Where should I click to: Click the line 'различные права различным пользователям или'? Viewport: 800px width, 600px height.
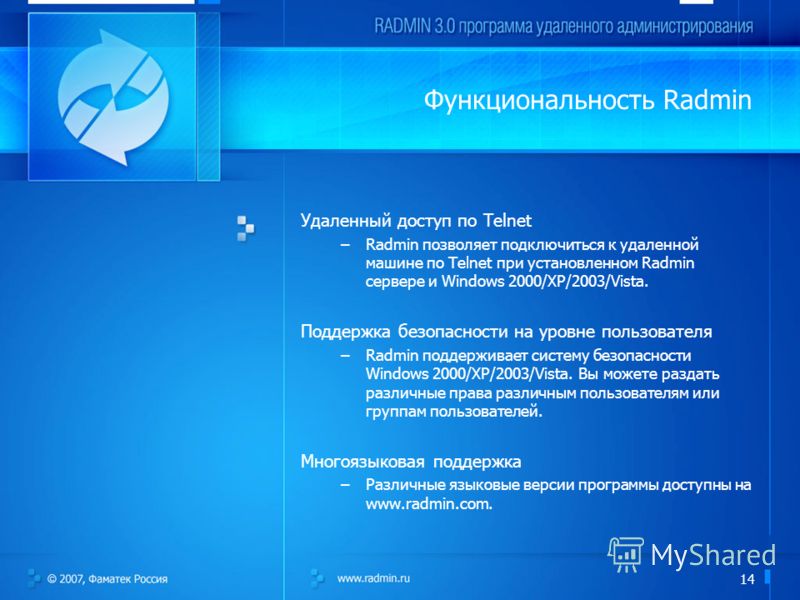point(542,393)
